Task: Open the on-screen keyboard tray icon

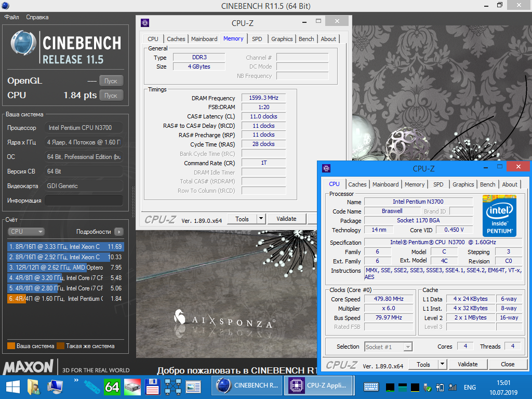Action: (x=371, y=387)
